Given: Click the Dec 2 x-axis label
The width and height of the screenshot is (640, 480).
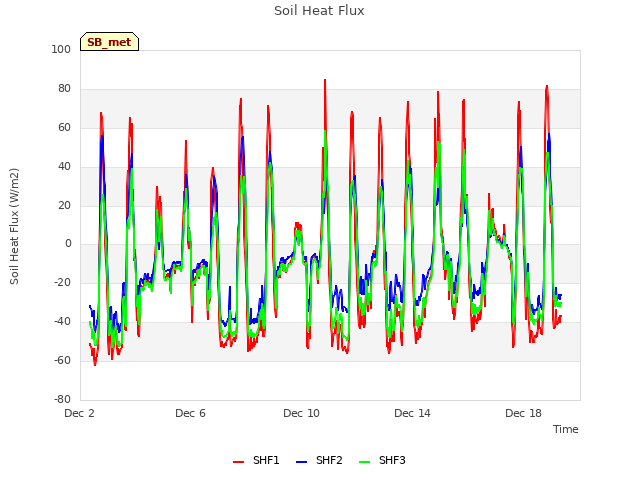Looking at the screenshot, I should tap(79, 413).
